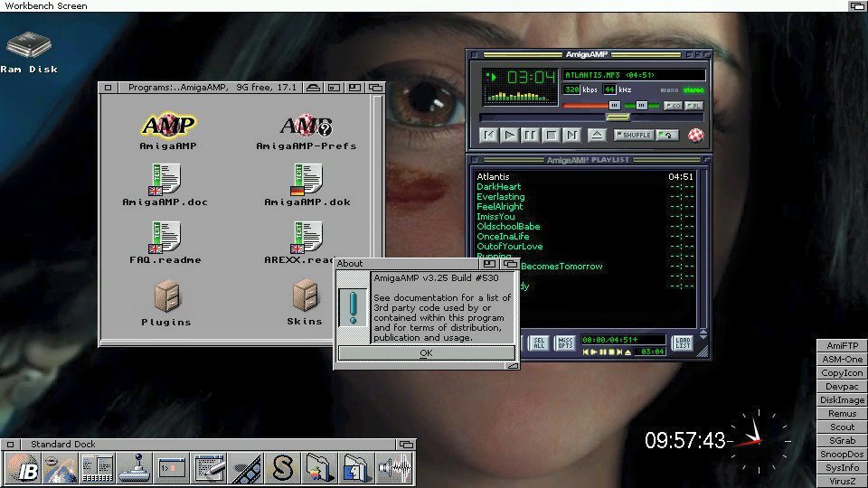Viewport: 868px width, 488px height.
Task: Click Devpac in the tools list
Action: point(842,386)
